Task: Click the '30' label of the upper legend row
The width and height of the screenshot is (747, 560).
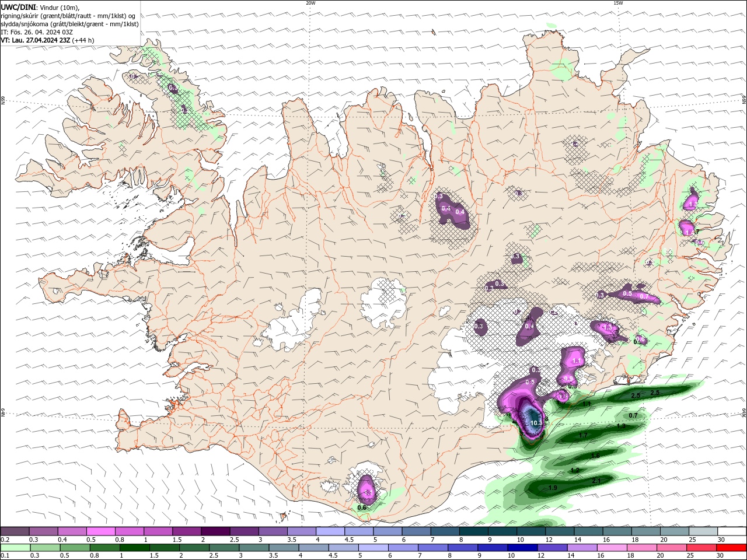Action: click(x=721, y=540)
